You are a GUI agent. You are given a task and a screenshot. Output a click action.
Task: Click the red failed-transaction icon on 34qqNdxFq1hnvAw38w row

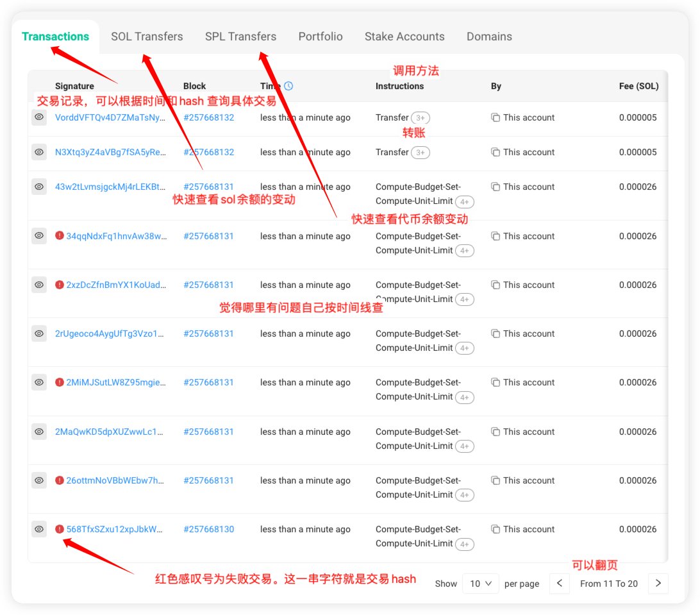59,236
